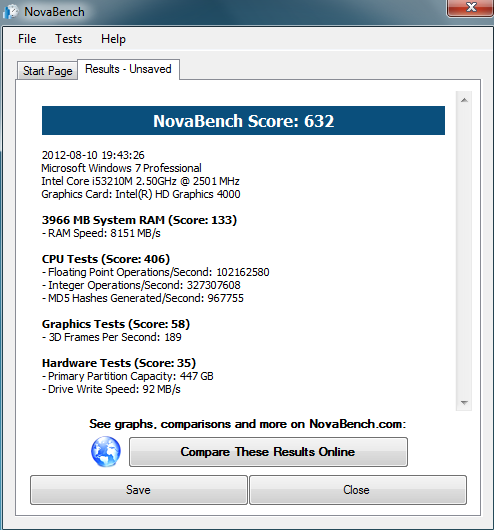The width and height of the screenshot is (494, 530).
Task: Click the Hardware Tests score heading
Action: pos(119,363)
